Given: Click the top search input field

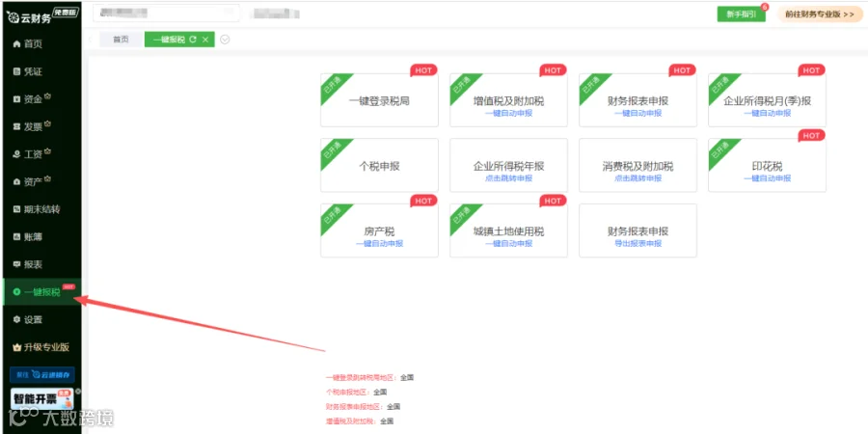Looking at the screenshot, I should click(x=166, y=13).
